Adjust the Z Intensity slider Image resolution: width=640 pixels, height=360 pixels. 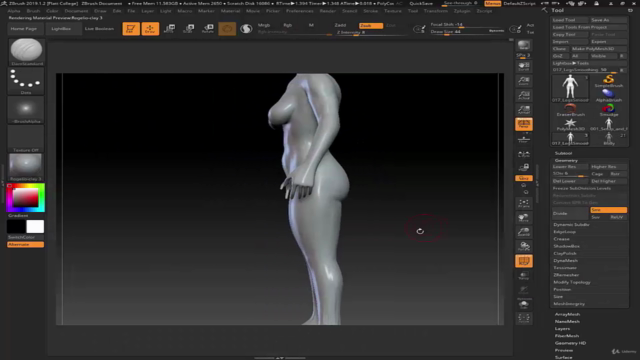point(371,32)
